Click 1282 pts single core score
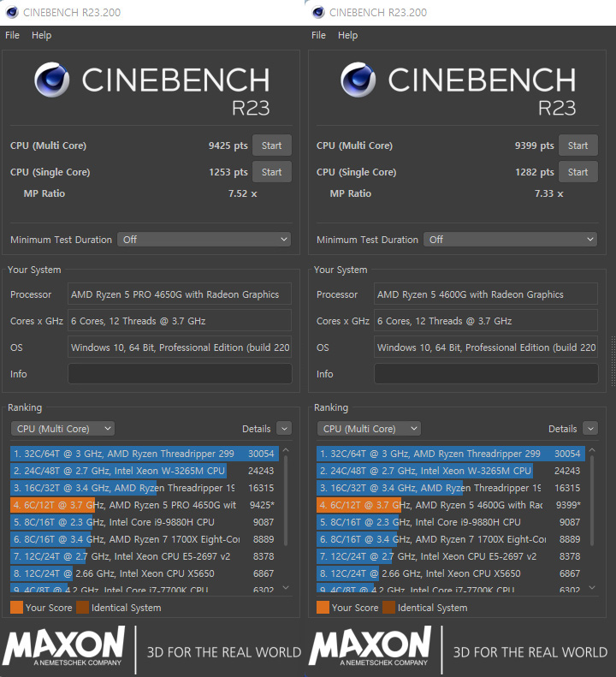 click(535, 172)
